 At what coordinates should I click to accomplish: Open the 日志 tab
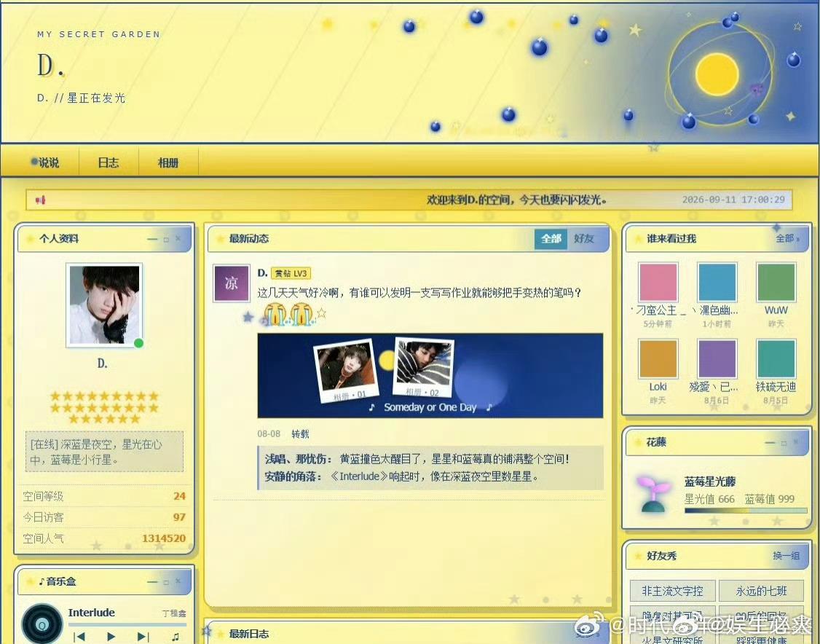click(x=109, y=162)
